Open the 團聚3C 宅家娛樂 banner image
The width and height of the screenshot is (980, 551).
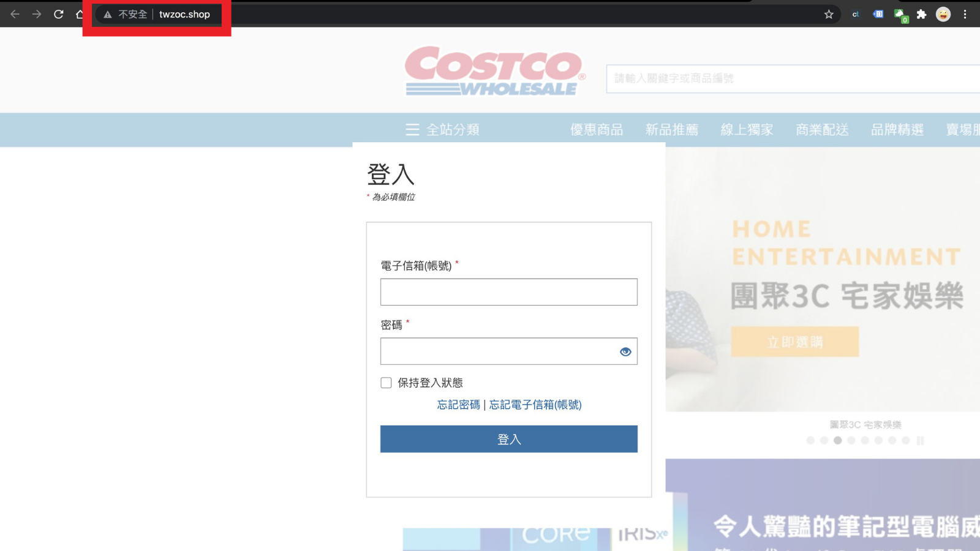coord(823,279)
